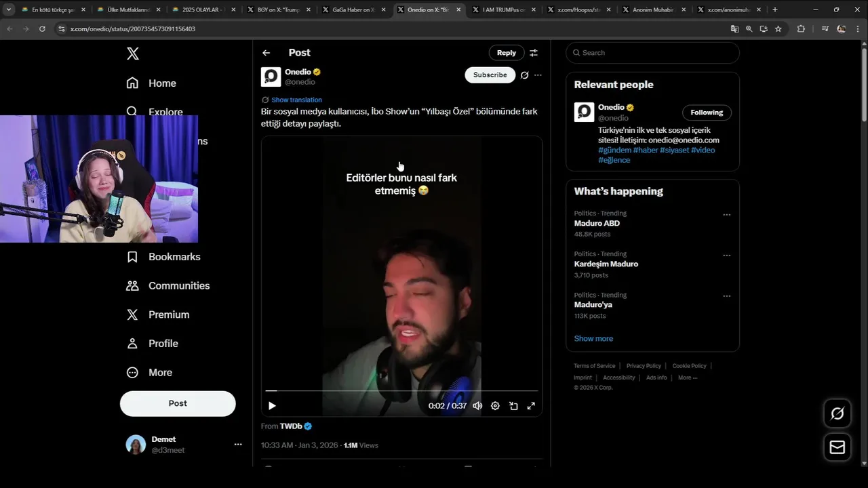Screen dimensions: 868x488
Task: Click Show translation link
Action: [296, 100]
